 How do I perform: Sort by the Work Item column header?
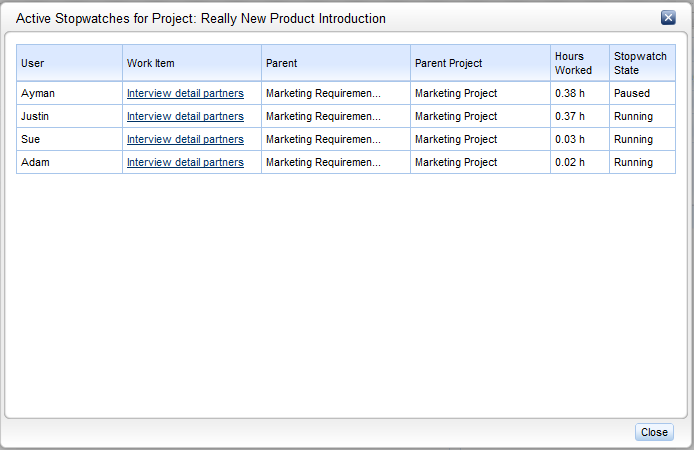(x=192, y=63)
